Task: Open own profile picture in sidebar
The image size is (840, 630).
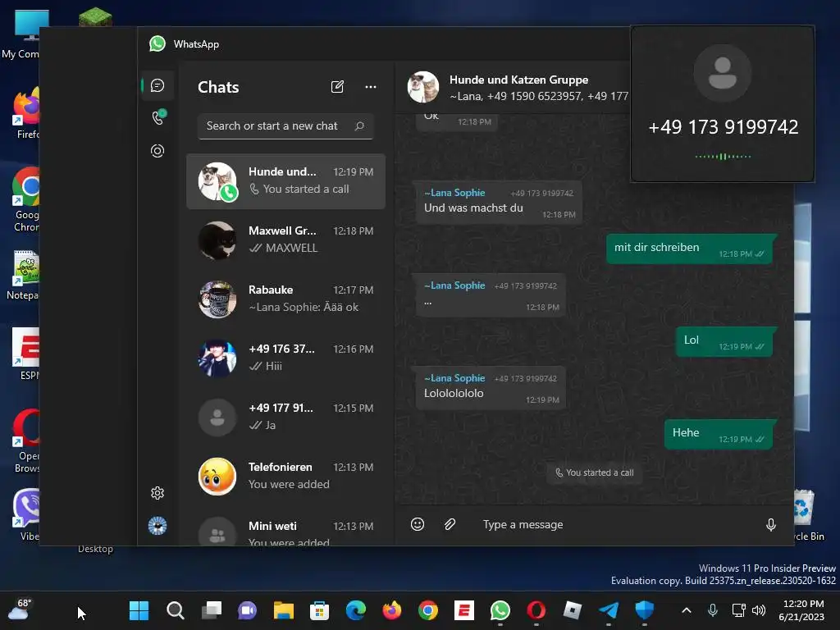Action: coord(157,526)
